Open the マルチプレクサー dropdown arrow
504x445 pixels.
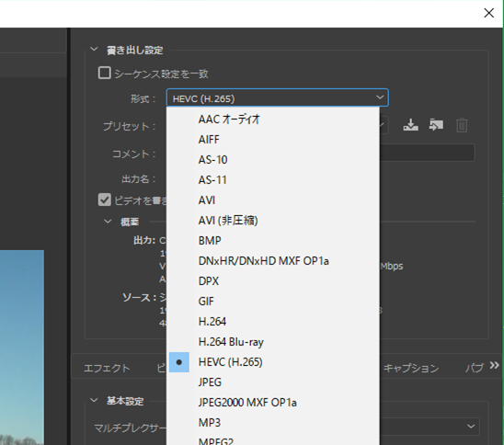point(471,427)
